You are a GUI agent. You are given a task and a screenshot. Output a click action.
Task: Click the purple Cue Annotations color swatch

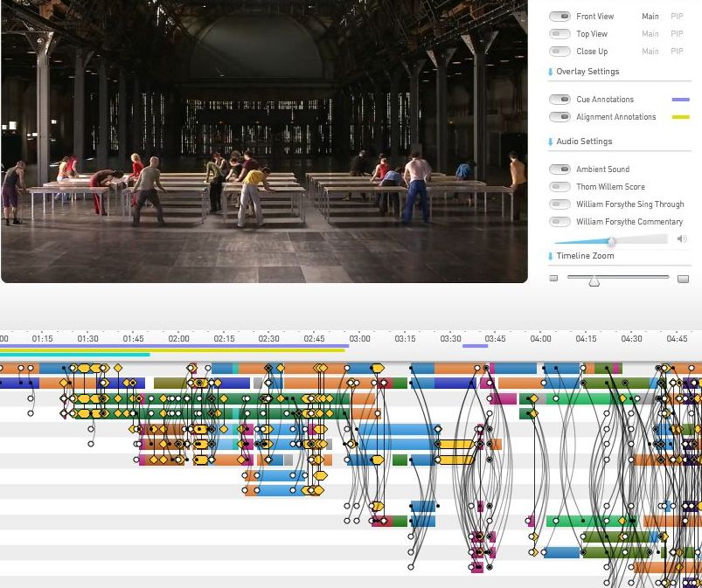point(680,100)
